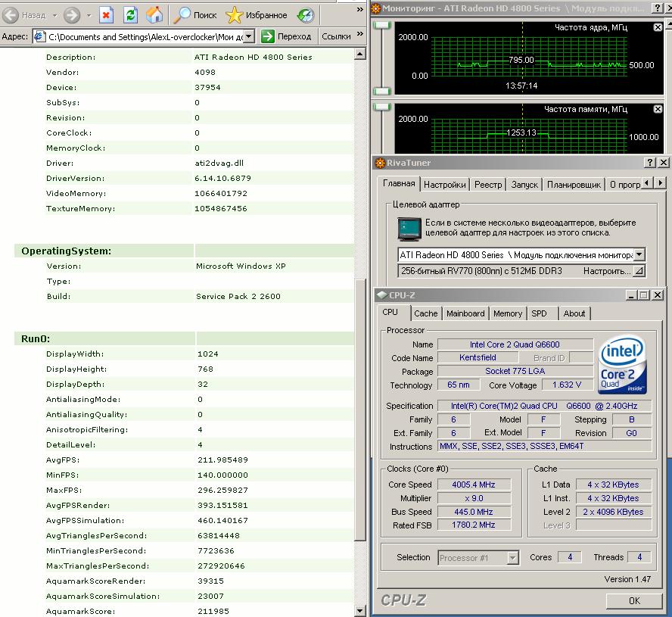Switch to Memory tab in CPU-Z
This screenshot has height=617, width=672.
[x=508, y=313]
